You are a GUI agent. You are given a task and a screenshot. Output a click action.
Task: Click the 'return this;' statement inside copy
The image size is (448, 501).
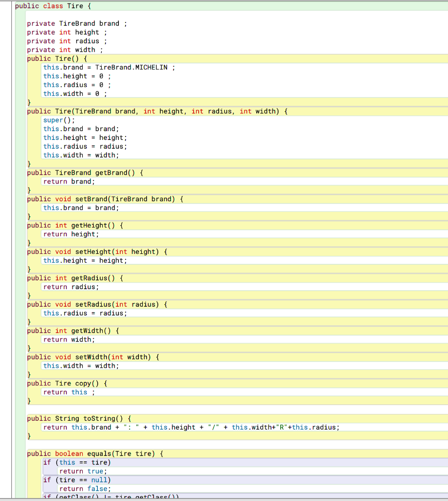point(66,392)
